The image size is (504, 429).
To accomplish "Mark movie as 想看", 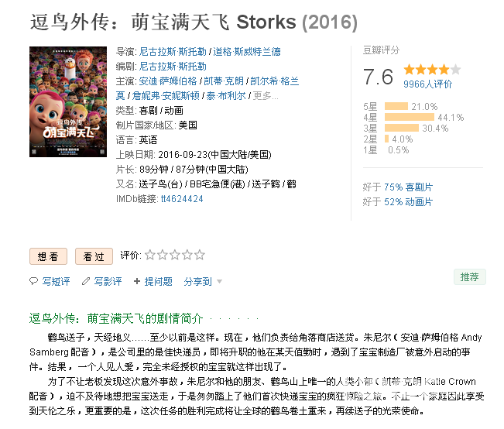I will pos(48,256).
